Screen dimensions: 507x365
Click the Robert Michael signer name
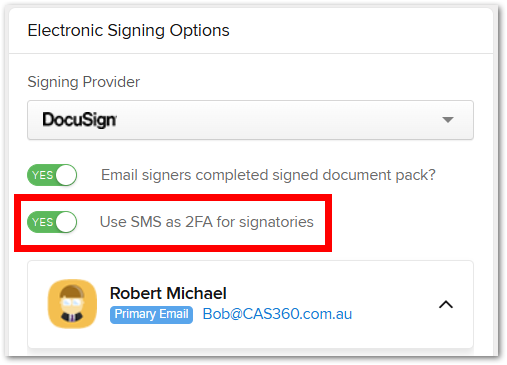pos(168,293)
